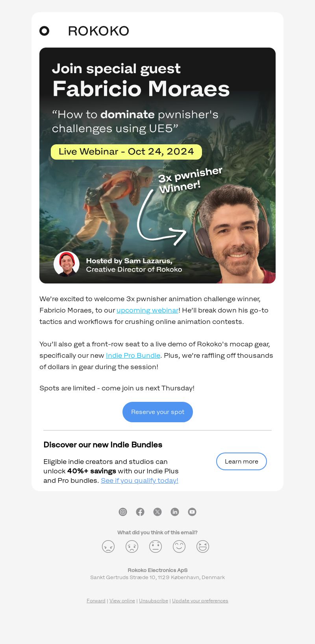Screen dimensions: 315x644
Task: Click the Learn more button
Action: (x=241, y=462)
